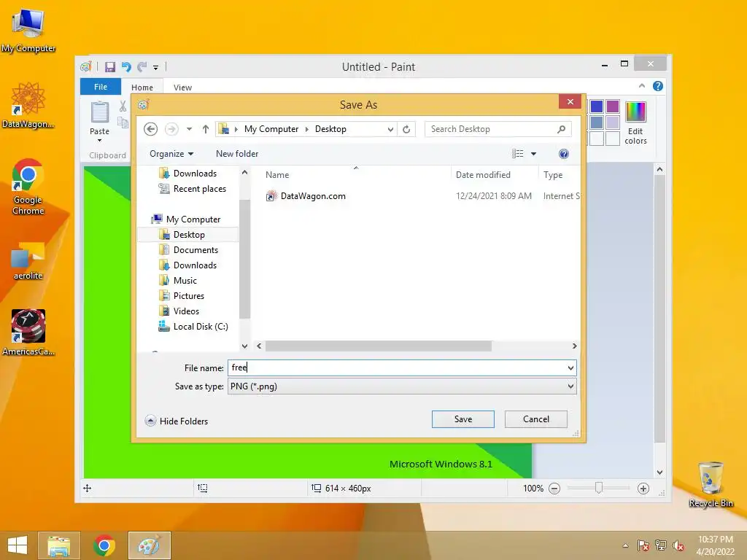The height and width of the screenshot is (560, 747).
Task: Open the recent locations dropdown arrow
Action: tap(189, 130)
